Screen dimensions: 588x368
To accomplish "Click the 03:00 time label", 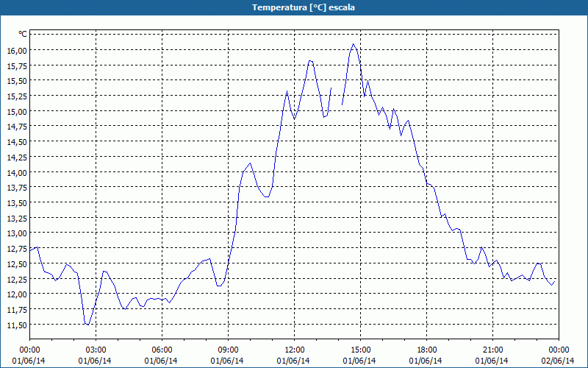I will [x=96, y=350].
